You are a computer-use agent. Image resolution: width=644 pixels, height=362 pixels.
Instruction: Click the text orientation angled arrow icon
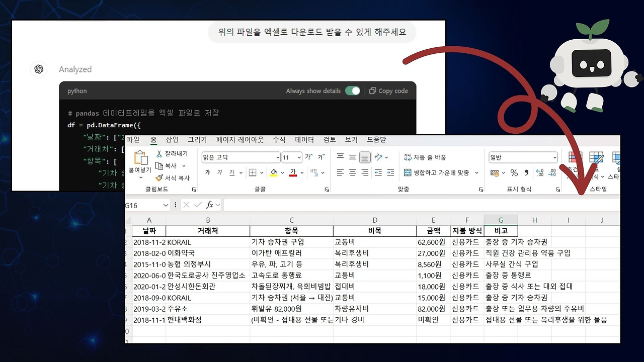pos(379,157)
